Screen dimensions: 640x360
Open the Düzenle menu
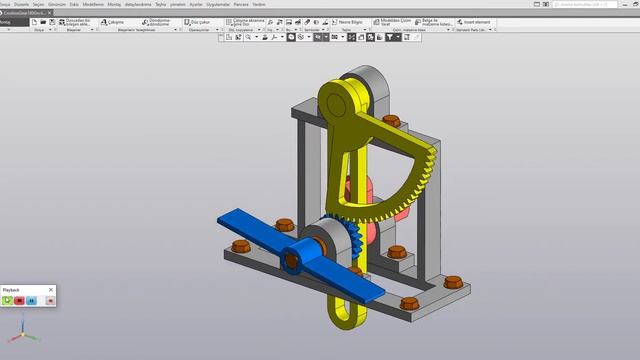[x=21, y=4]
